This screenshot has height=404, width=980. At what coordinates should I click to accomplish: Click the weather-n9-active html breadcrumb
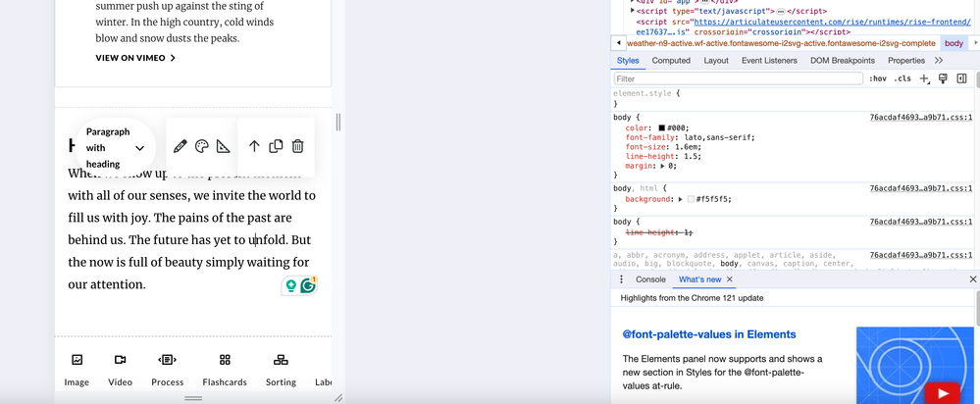click(781, 43)
